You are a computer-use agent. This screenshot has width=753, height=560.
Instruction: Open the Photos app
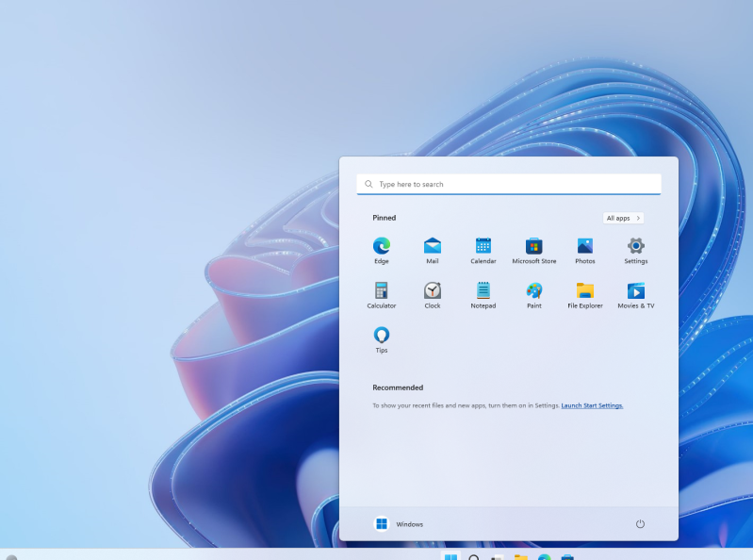pyautogui.click(x=585, y=251)
